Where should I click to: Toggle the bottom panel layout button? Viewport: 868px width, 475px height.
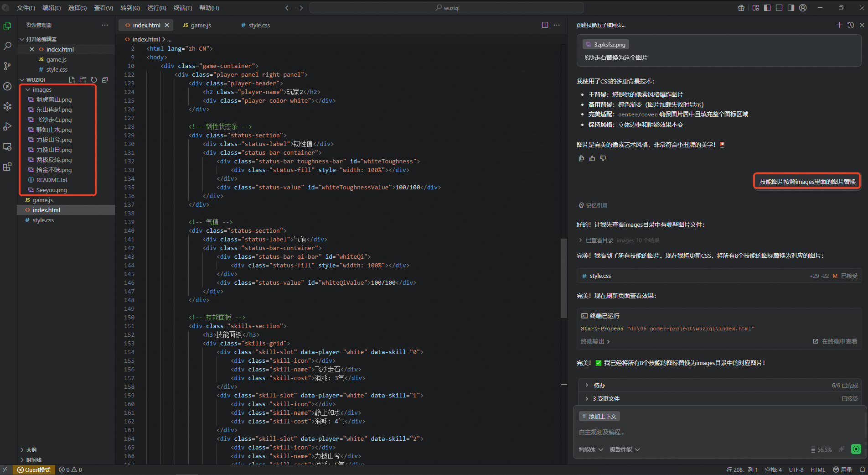779,8
